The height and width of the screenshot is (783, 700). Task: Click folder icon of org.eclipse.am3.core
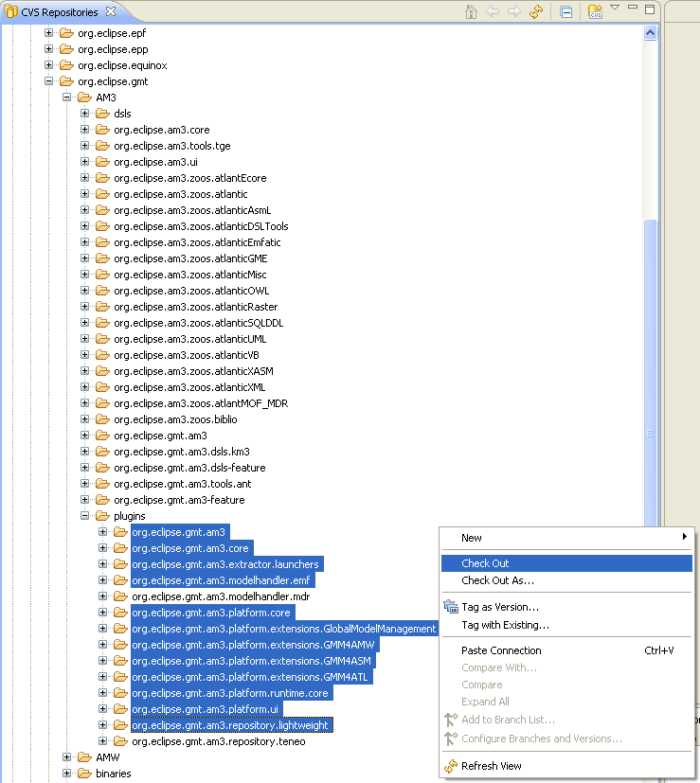[x=102, y=130]
